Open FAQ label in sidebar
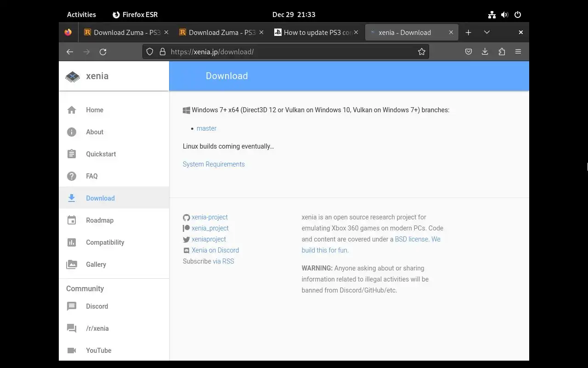This screenshot has height=368, width=588. [92, 176]
